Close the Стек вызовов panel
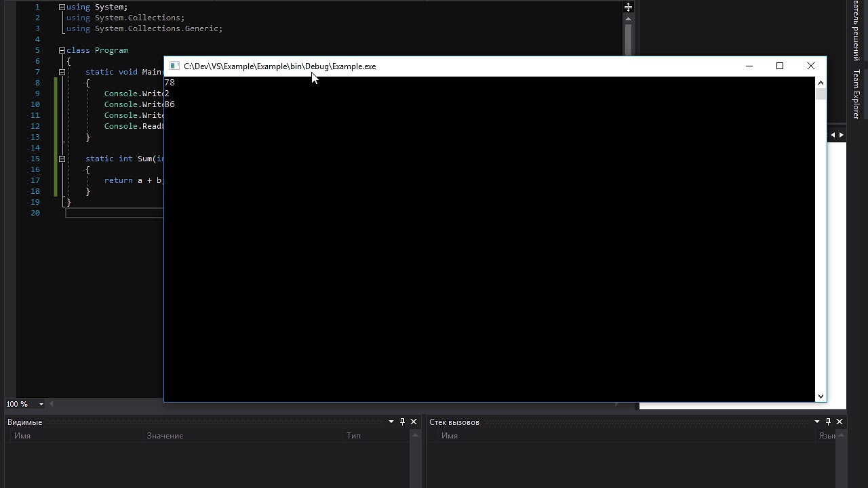This screenshot has width=868, height=488. 840,422
